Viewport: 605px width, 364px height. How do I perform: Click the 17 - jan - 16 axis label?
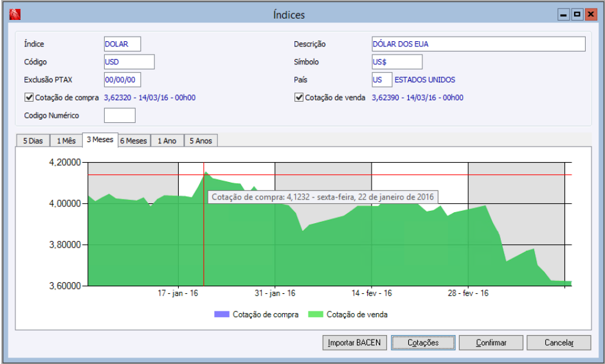[178, 293]
